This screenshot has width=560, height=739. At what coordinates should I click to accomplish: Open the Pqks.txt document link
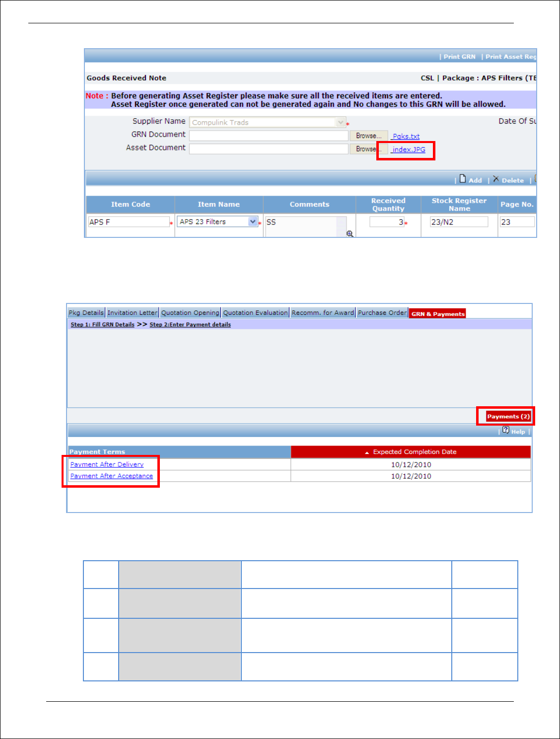[406, 136]
